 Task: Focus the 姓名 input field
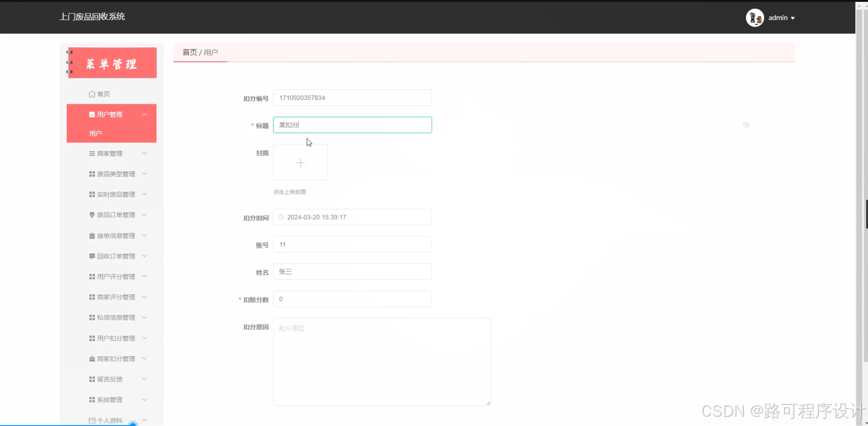(352, 272)
